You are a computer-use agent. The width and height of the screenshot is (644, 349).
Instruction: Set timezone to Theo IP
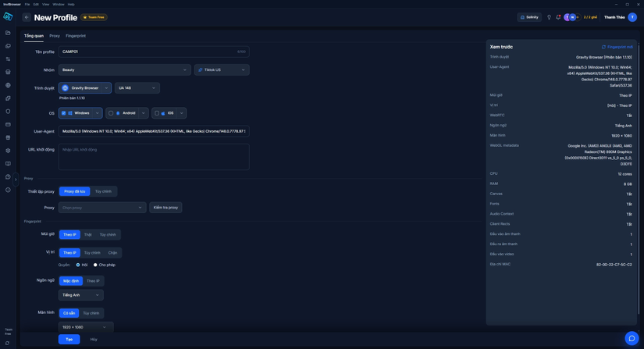69,235
